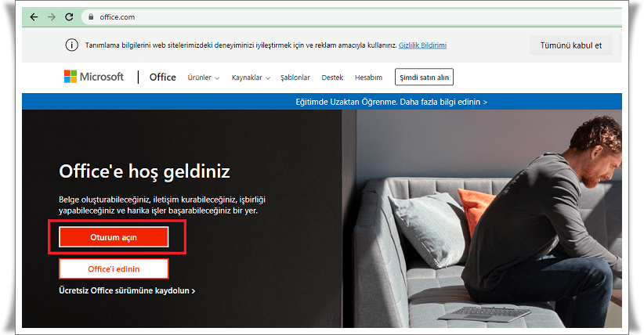Click the browser forward arrow
Viewport: 644px width, 335px height.
[52, 17]
